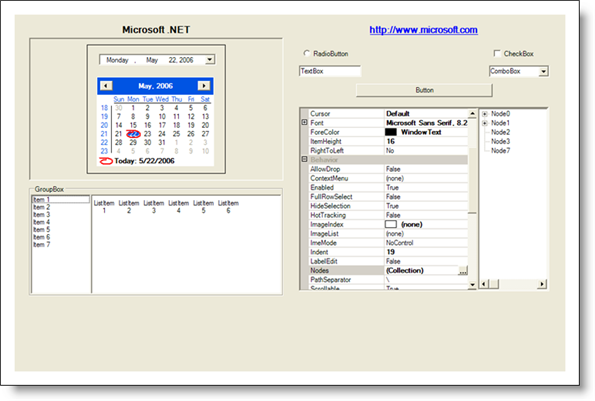
Task: Go to next month in calendar
Action: click(204, 86)
